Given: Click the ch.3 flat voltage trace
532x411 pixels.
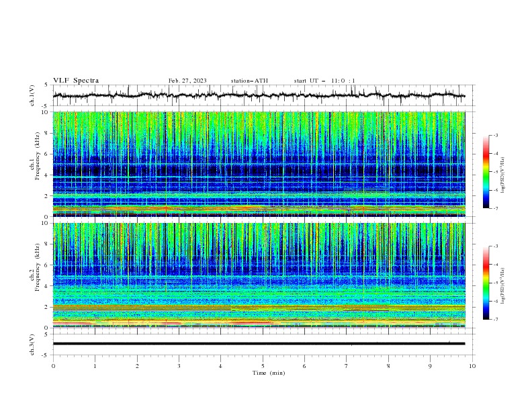Looking at the screenshot, I should tap(259, 344).
